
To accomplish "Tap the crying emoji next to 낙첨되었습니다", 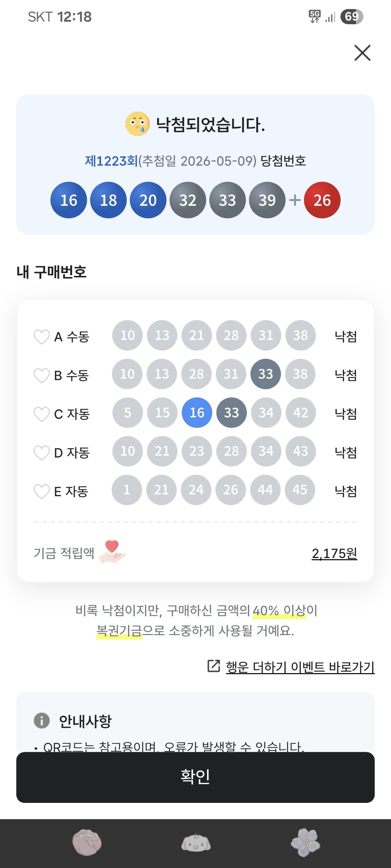I will (138, 124).
